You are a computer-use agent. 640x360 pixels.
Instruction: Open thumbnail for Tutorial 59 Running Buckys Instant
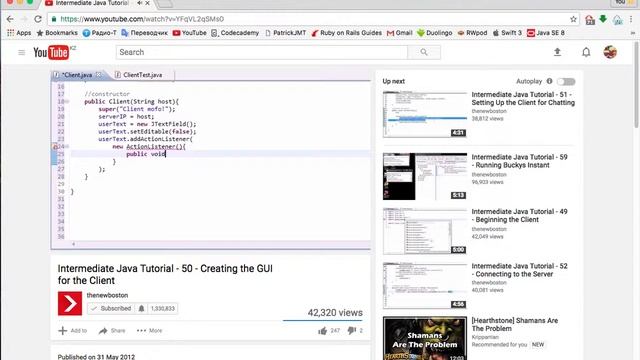[425, 176]
